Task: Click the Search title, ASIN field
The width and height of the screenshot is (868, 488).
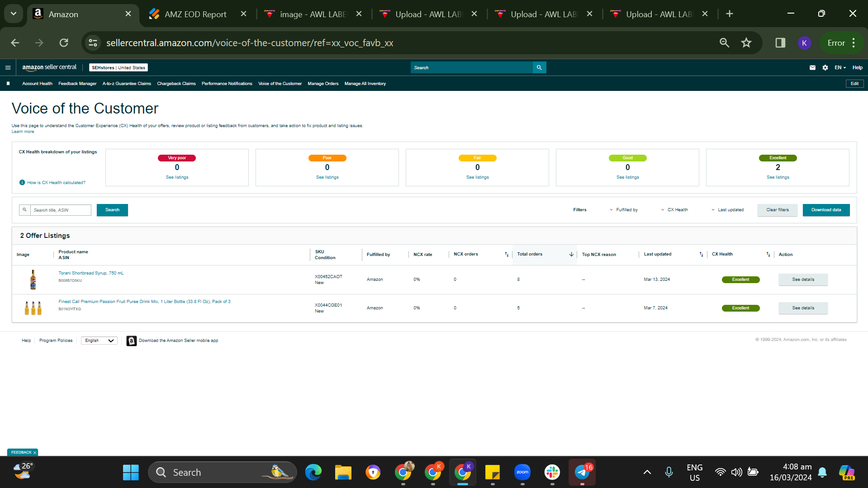Action: (61, 210)
